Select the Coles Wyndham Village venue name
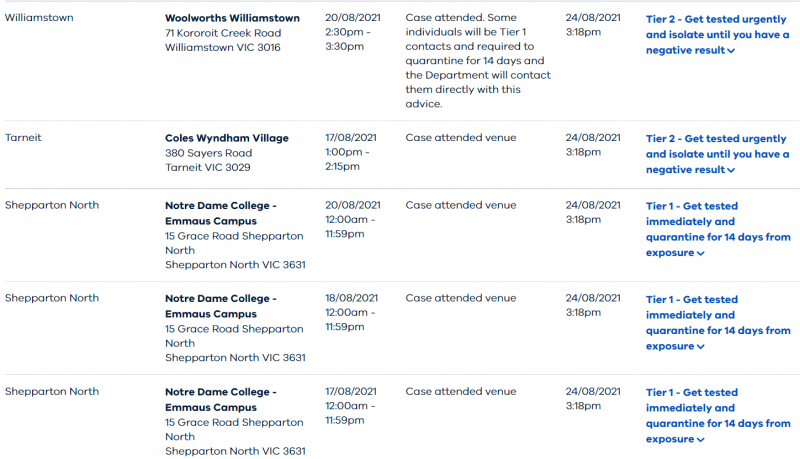The image size is (800, 459). pyautogui.click(x=227, y=138)
